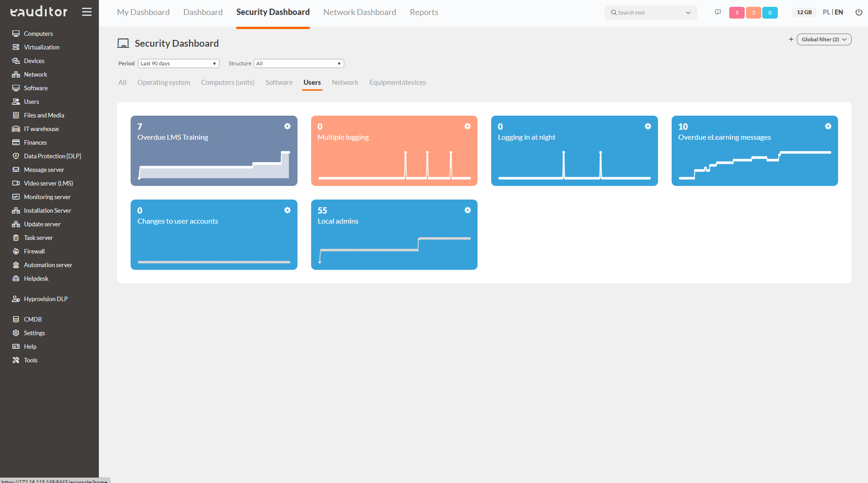Open settings gear on Overdue LMS Training card
Viewport: 868px width, 483px height.
(x=287, y=127)
